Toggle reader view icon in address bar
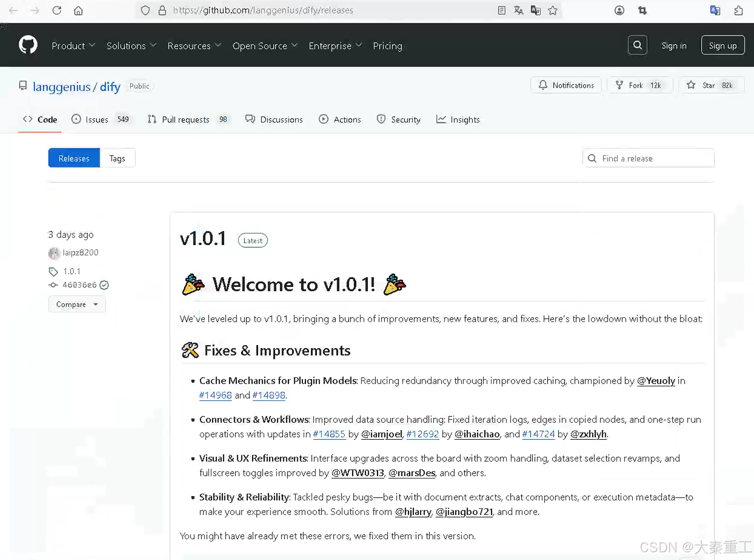The width and height of the screenshot is (754, 560). pos(501,10)
